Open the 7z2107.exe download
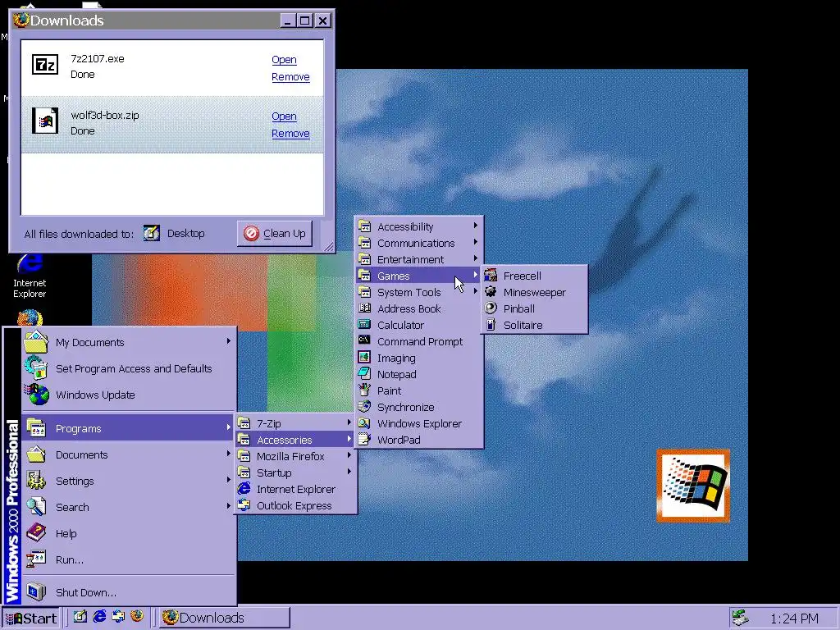Image resolution: width=840 pixels, height=630 pixels. pos(284,59)
